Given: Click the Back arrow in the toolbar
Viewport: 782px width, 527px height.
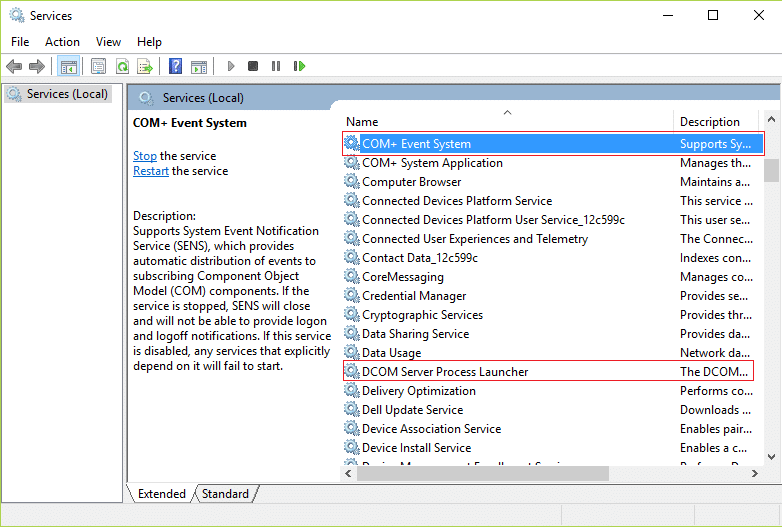Looking at the screenshot, I should tap(14, 67).
